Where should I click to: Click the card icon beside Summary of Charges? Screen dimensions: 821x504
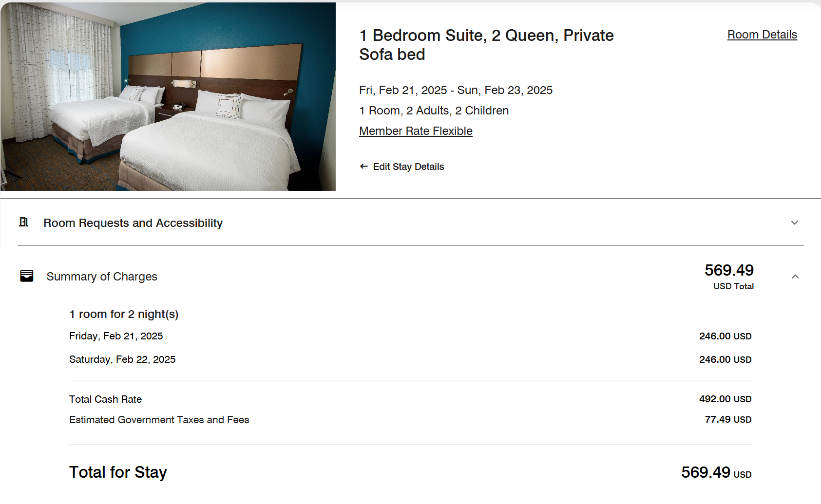27,276
